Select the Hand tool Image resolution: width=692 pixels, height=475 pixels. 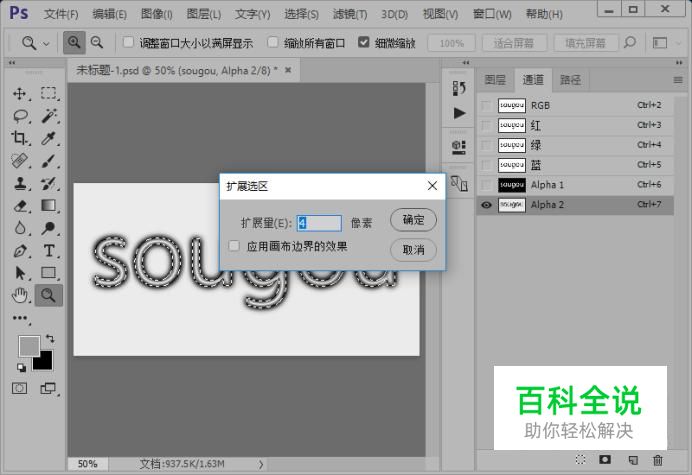20,295
